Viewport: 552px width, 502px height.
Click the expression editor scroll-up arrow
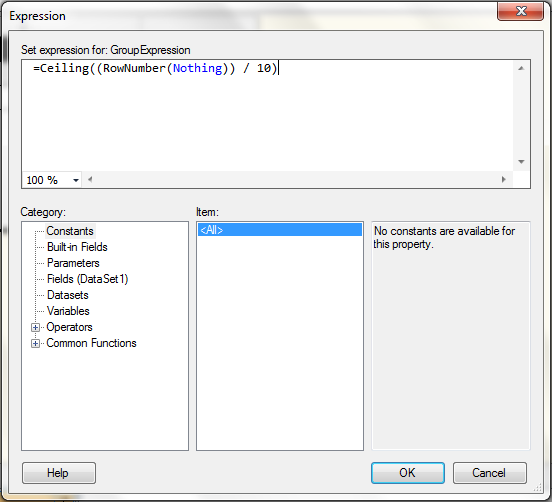[521, 68]
